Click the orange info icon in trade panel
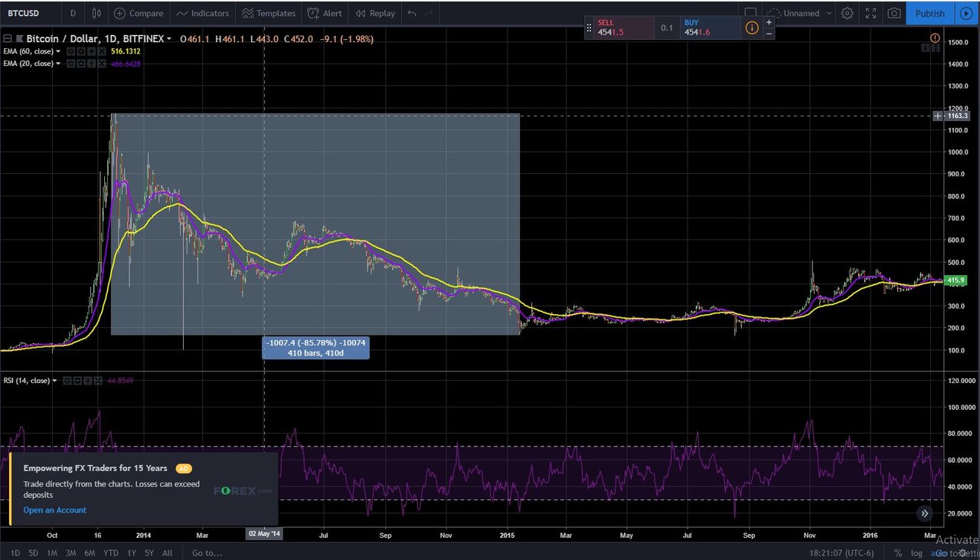980x560 pixels. pos(752,28)
